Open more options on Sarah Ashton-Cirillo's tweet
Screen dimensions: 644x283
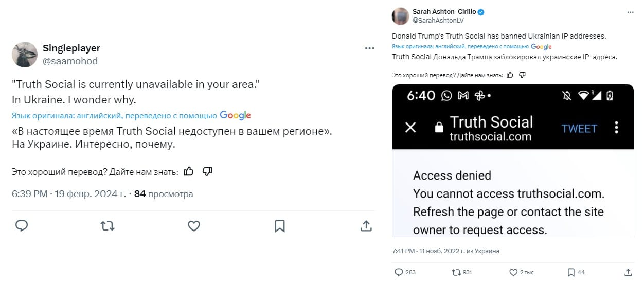pos(631,11)
